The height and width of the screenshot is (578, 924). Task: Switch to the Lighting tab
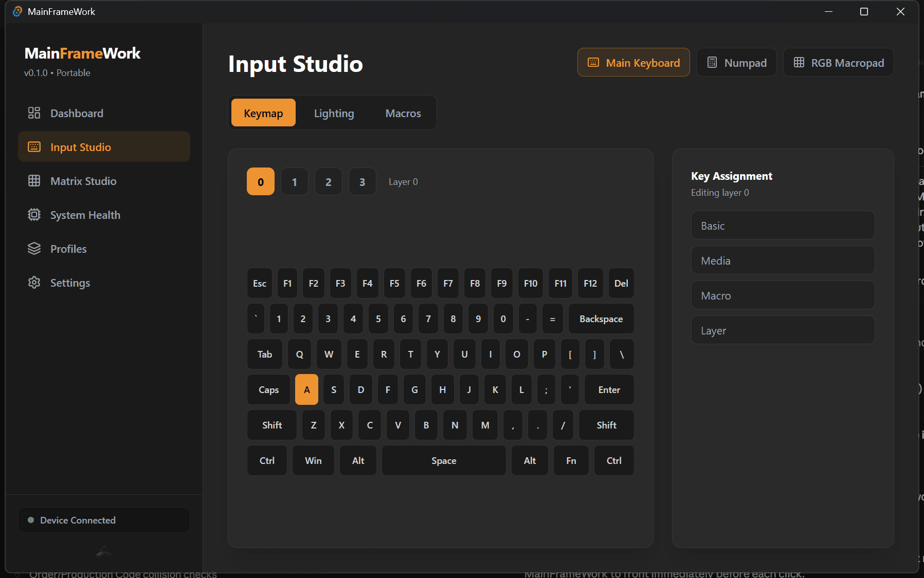(334, 113)
